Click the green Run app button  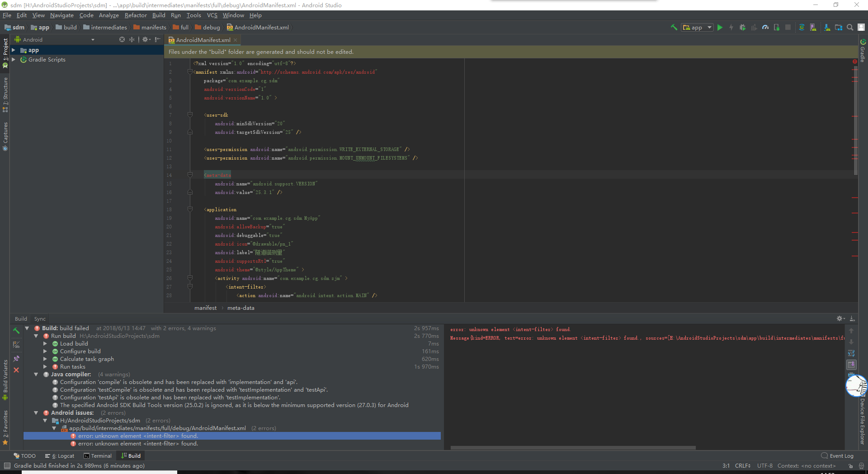point(720,28)
